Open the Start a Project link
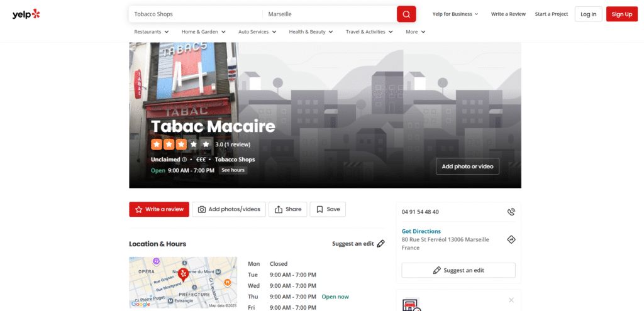Image resolution: width=644 pixels, height=311 pixels. tap(551, 14)
